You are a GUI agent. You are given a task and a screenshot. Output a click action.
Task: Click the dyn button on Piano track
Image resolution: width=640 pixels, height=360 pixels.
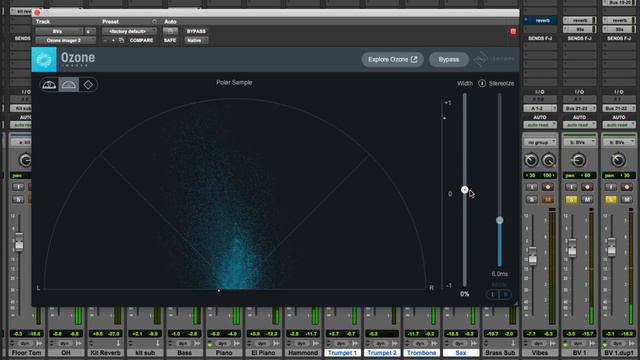pyautogui.click(x=223, y=344)
